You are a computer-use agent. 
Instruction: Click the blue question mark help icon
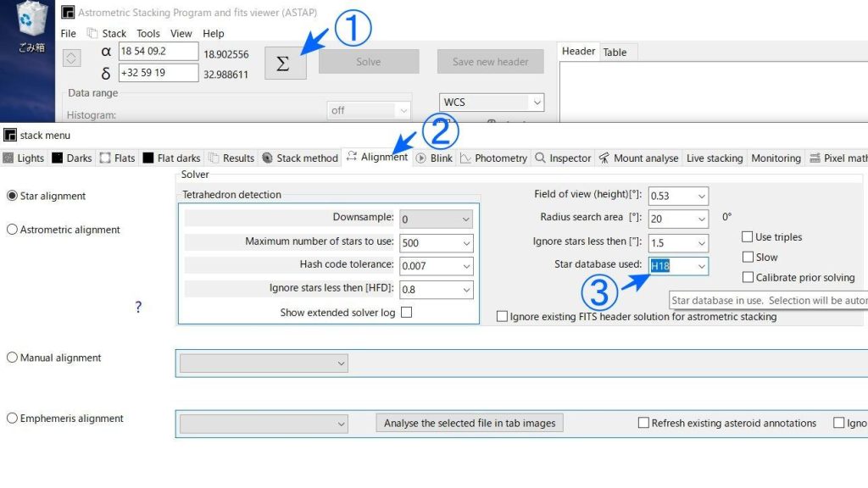tap(138, 307)
